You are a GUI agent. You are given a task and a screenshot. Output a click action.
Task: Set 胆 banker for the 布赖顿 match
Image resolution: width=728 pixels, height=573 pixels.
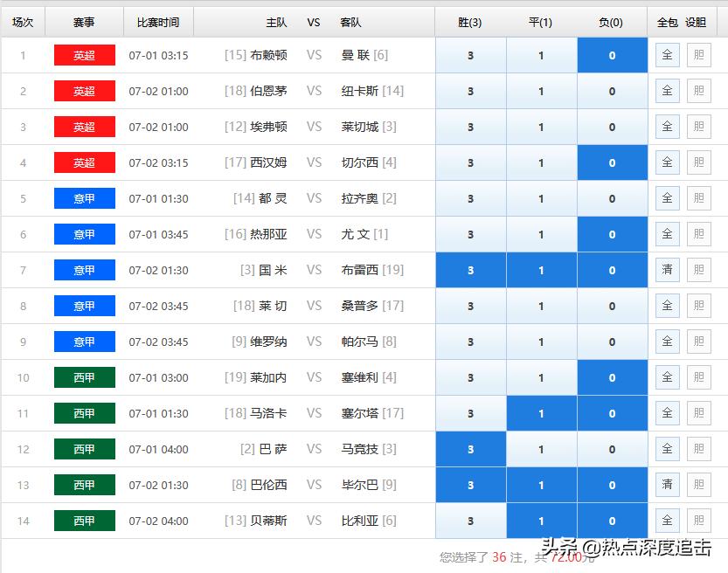coord(698,55)
